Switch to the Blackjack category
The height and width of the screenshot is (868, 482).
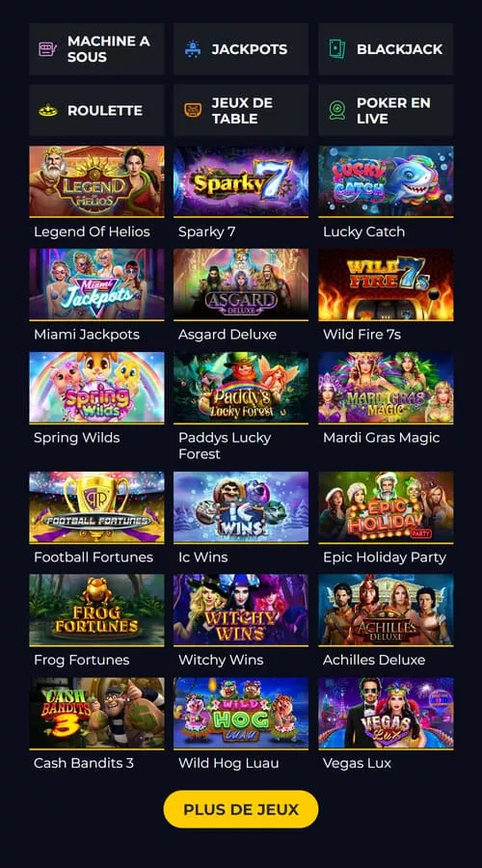pos(386,49)
